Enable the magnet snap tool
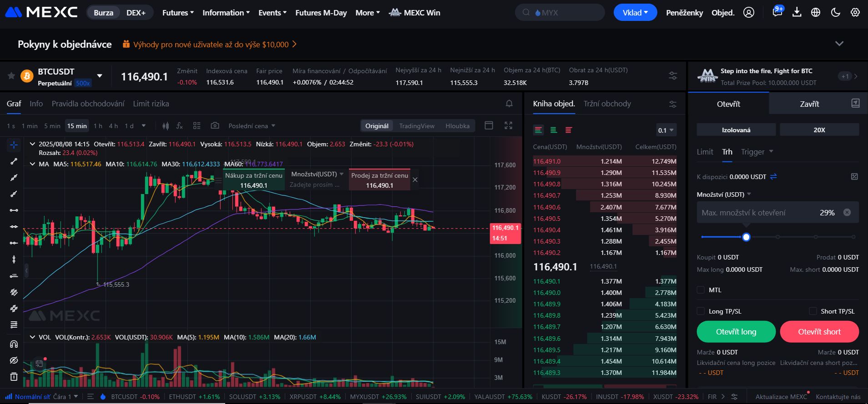The height and width of the screenshot is (404, 868). point(14,344)
